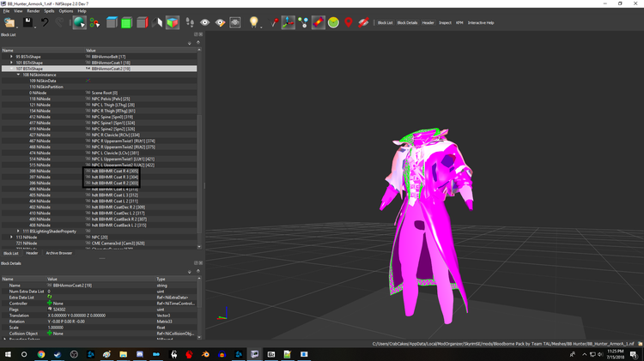Select NPC Pelvis [Pelv] [25] row
The image size is (644, 361).
[x=99, y=99]
